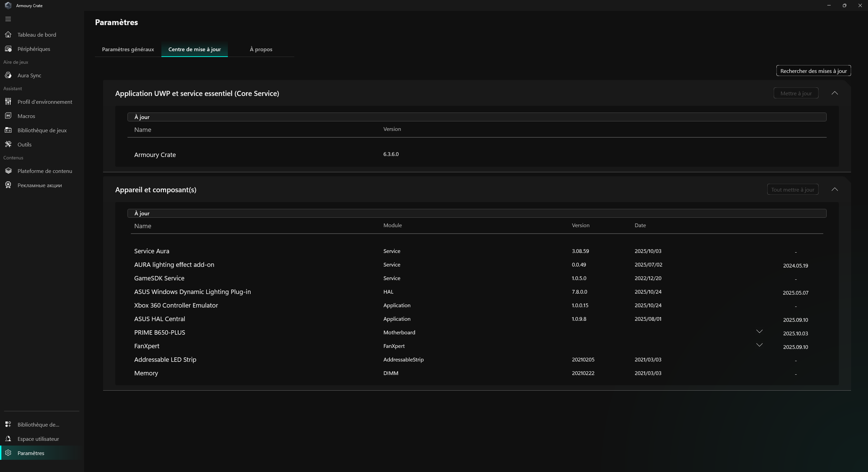
Task: Click Tout mettre à jour button
Action: [792, 190]
